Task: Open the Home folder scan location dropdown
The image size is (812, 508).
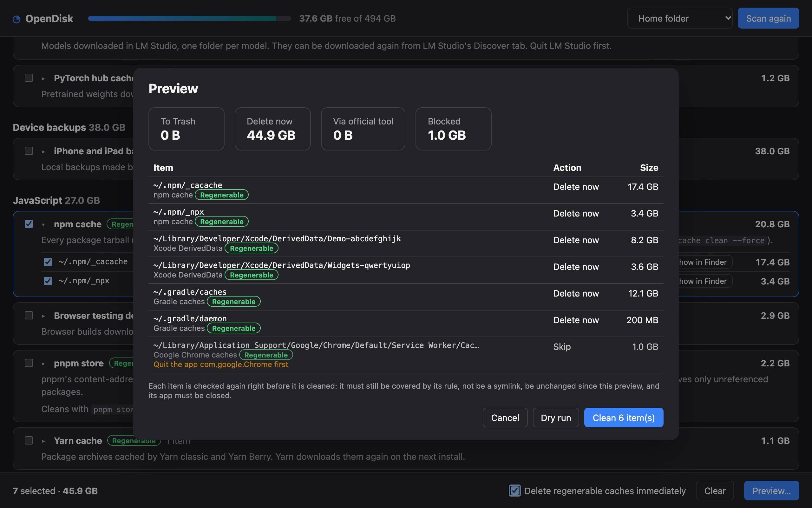Action: coord(679,18)
